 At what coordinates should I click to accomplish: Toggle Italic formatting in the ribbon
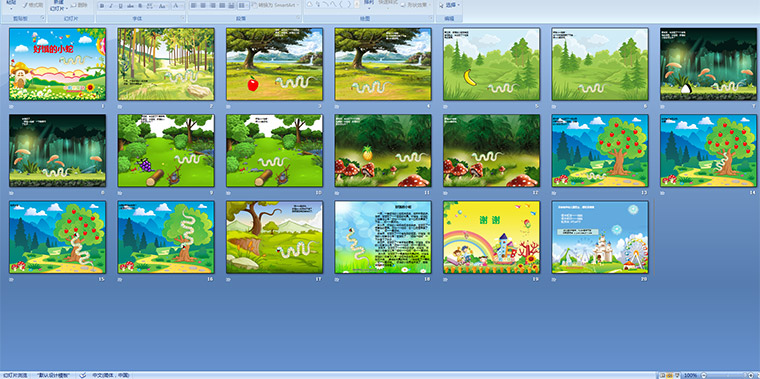coord(111,6)
